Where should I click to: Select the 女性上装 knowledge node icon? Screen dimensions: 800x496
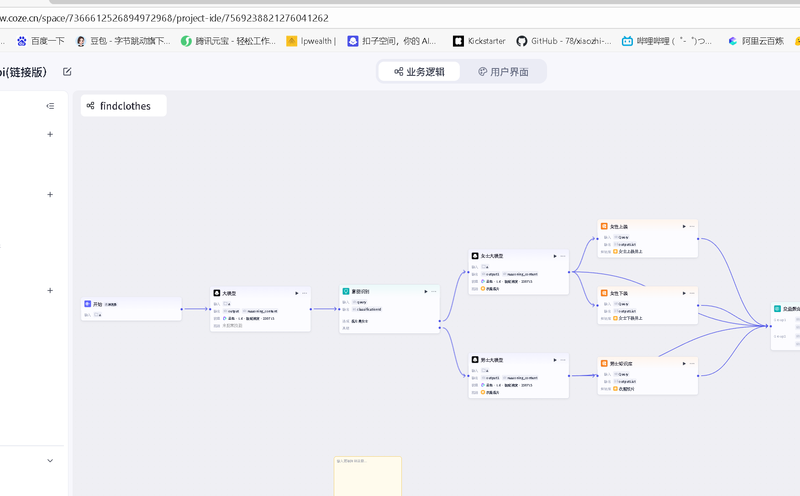(604, 226)
